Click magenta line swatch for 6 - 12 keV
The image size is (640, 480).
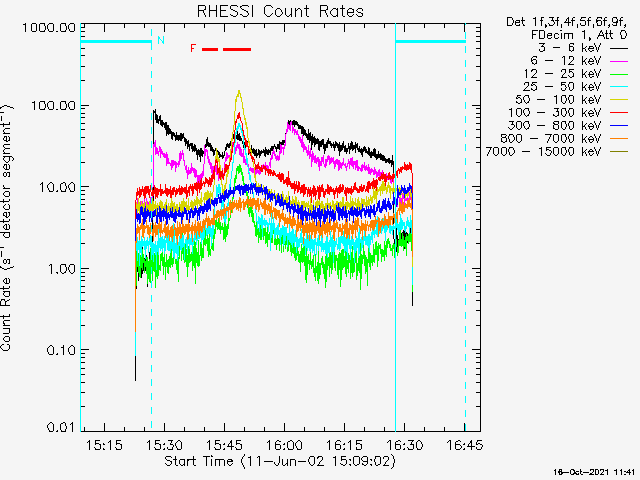pos(619,61)
